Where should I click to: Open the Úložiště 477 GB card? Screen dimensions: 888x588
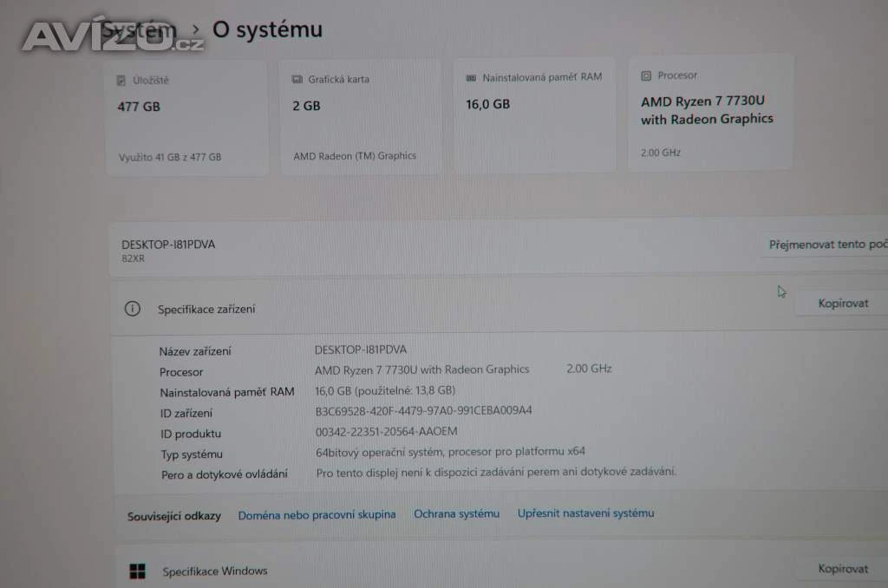click(x=186, y=118)
